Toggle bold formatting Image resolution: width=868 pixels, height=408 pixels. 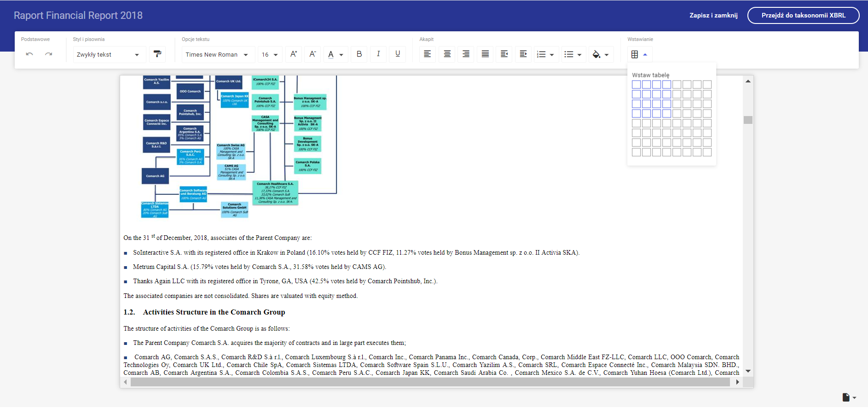coord(359,54)
